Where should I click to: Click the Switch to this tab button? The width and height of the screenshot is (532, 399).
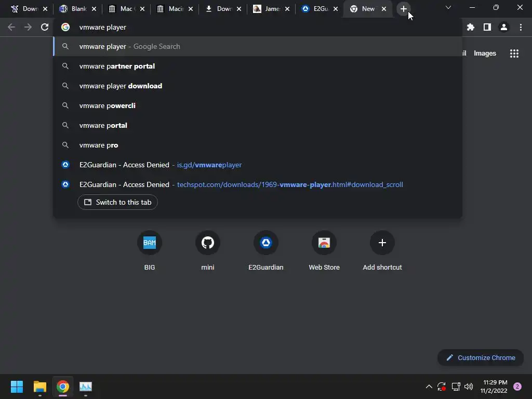pyautogui.click(x=117, y=202)
